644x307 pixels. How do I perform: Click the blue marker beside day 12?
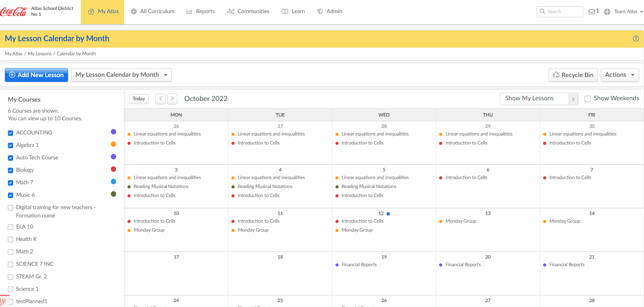[388, 214]
